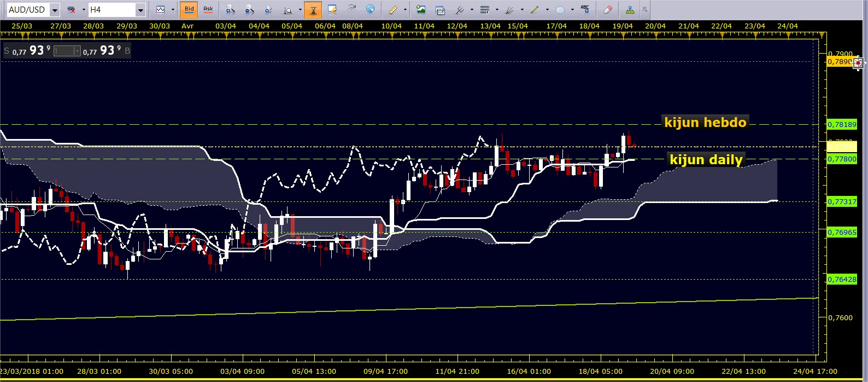Expand the Fibonacci tool options arrow

497,10
